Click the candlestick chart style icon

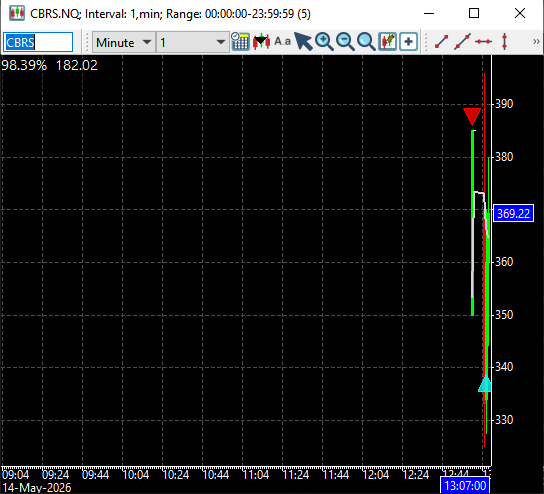[x=261, y=42]
